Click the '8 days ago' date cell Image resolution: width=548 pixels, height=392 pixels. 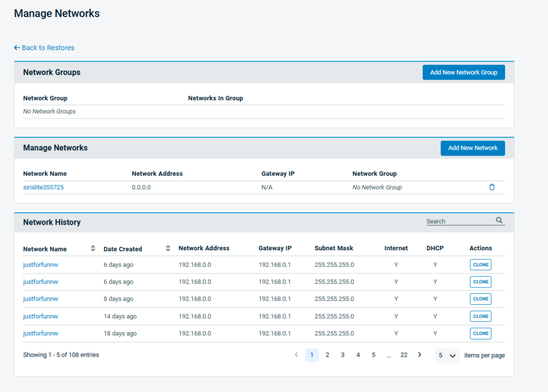[118, 299]
